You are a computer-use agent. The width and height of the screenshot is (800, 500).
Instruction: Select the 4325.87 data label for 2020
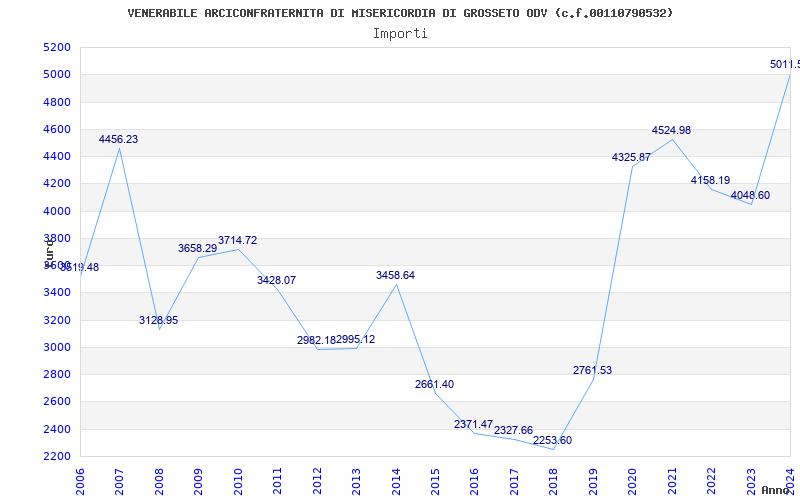[x=631, y=157]
